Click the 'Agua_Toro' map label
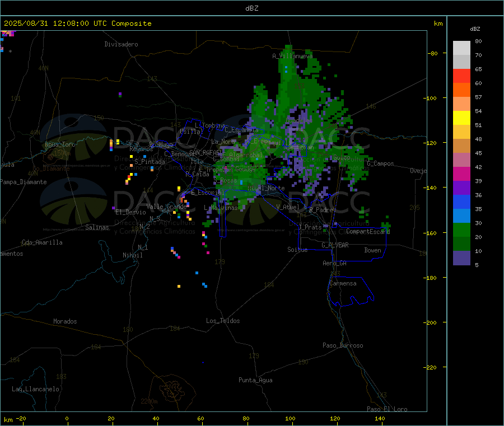Image resolution: width=504 pixels, height=426 pixels. [60, 144]
